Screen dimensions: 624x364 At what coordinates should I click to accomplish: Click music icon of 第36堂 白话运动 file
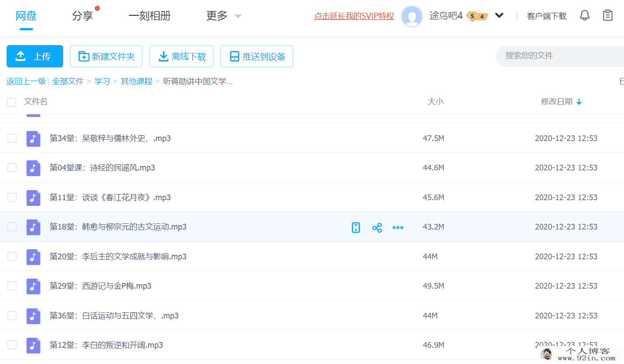33,316
